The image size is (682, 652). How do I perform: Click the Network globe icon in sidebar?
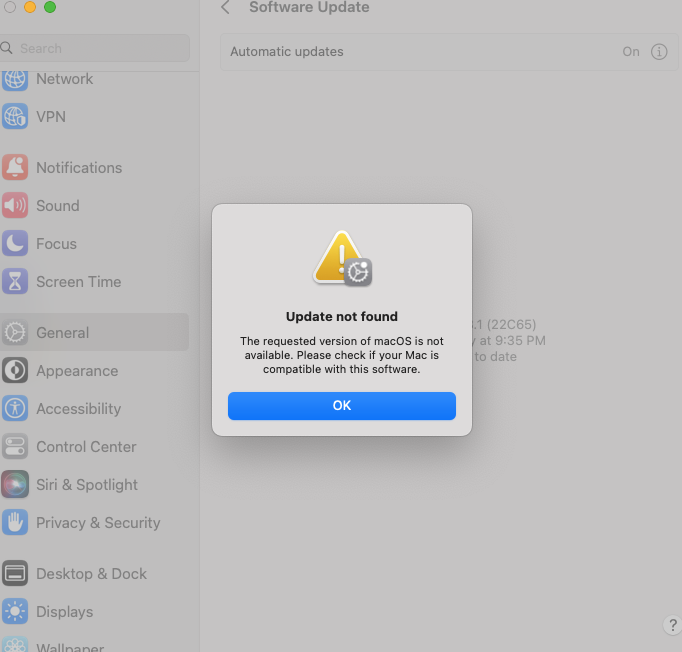pos(15,80)
